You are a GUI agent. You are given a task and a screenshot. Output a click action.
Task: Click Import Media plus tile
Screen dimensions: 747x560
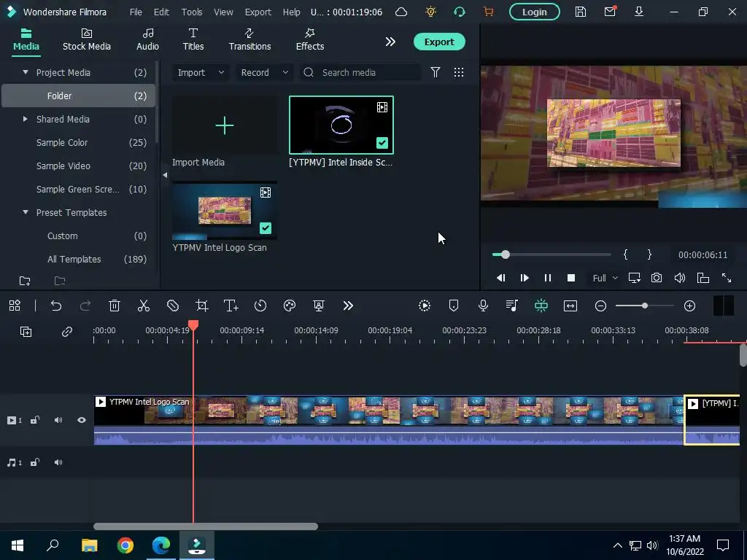(225, 125)
